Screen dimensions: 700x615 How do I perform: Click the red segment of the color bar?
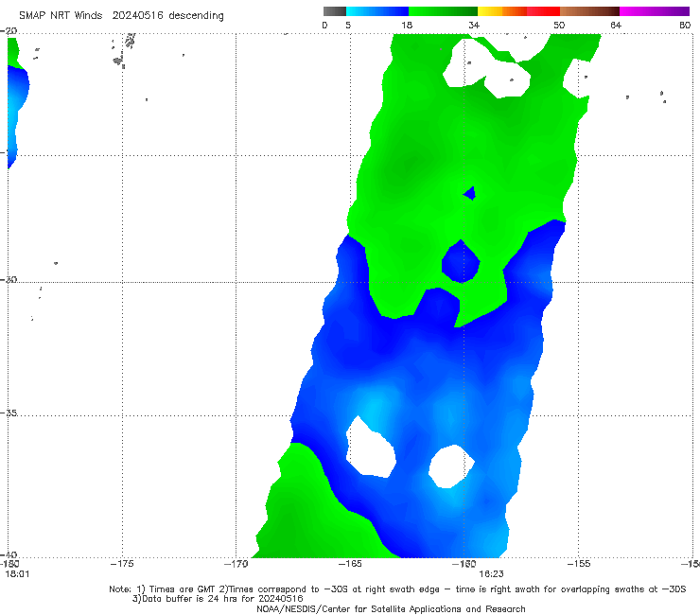[543, 11]
